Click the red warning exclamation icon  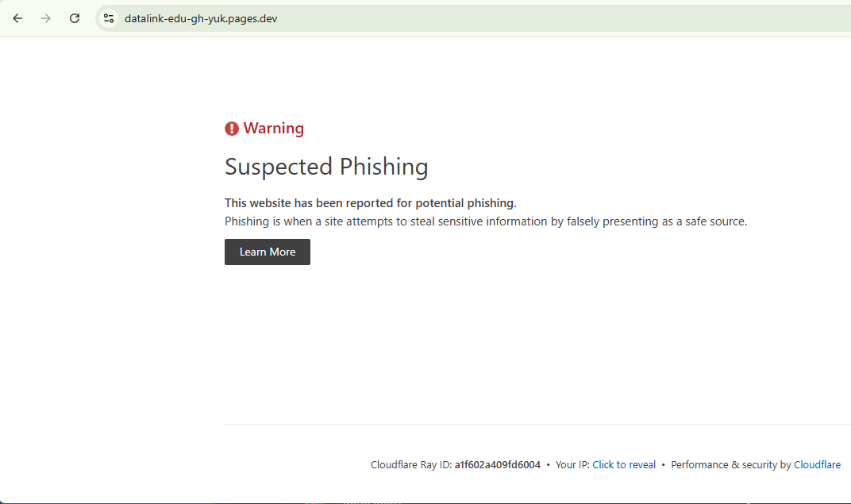(232, 129)
